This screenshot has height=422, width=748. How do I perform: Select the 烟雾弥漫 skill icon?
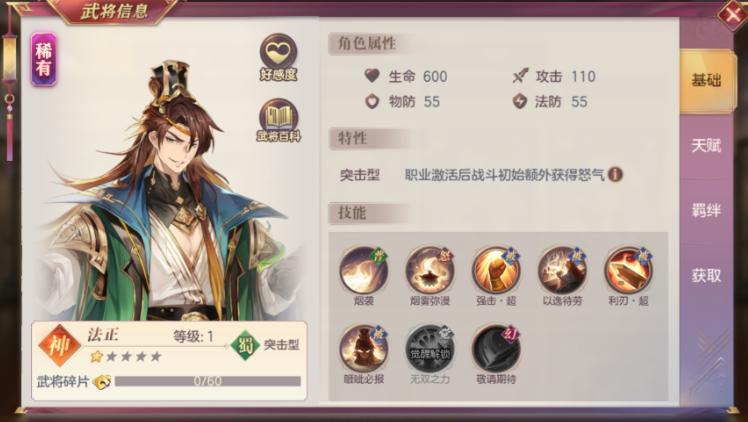430,271
